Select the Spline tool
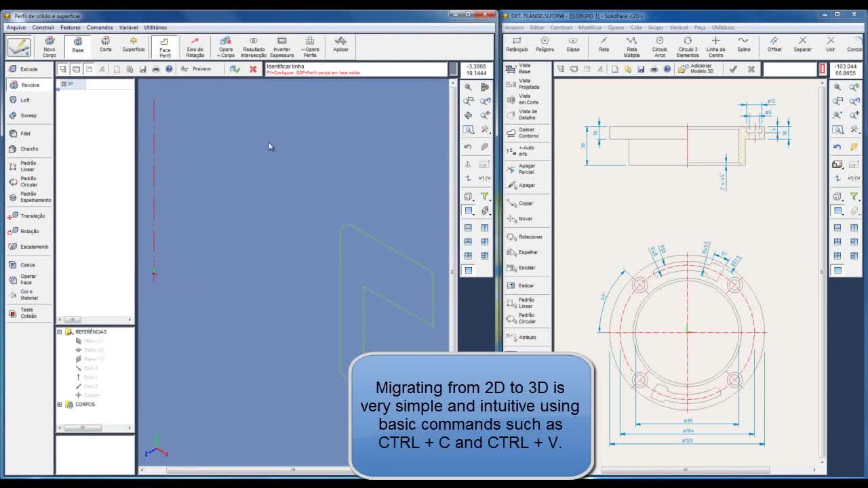868x488 pixels. pos(743,45)
